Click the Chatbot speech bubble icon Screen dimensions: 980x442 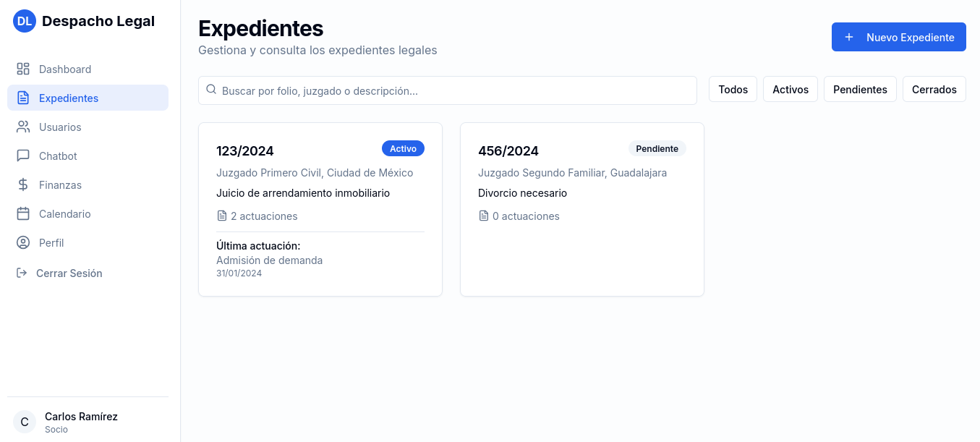23,156
